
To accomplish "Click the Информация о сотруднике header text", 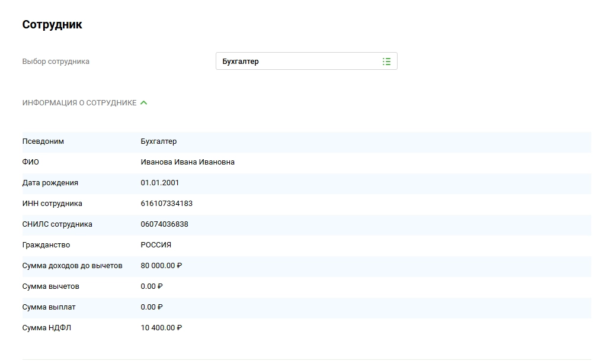I will 79,103.
